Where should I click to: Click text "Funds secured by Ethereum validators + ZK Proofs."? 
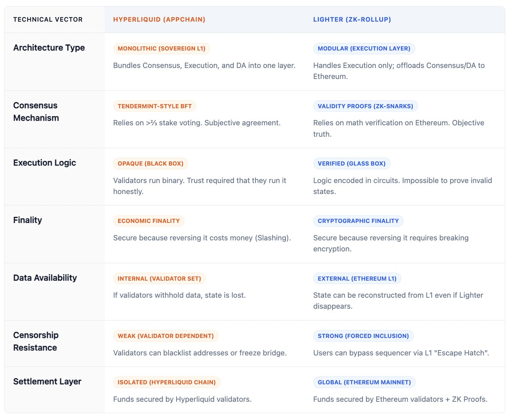pyautogui.click(x=400, y=399)
